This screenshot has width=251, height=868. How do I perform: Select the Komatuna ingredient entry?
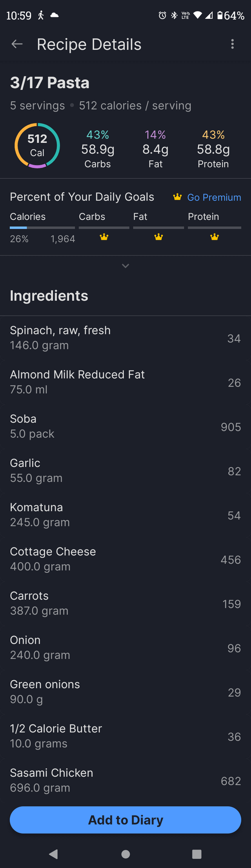(x=125, y=515)
